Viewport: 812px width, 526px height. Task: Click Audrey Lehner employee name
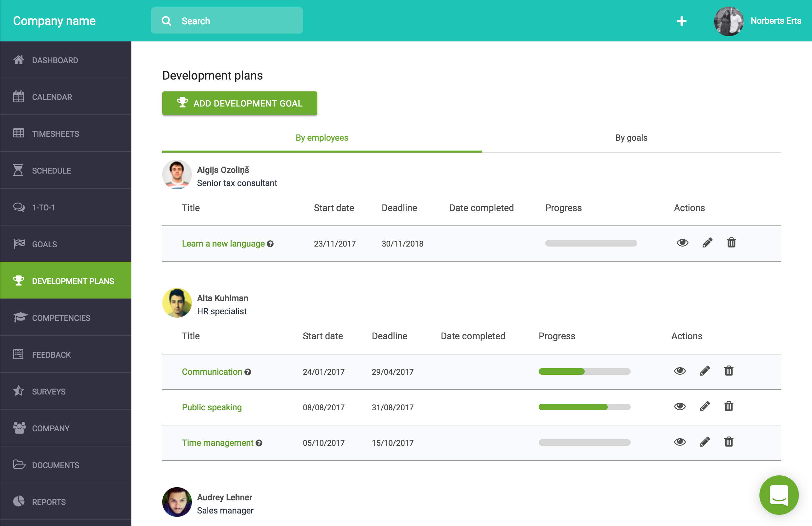point(224,497)
